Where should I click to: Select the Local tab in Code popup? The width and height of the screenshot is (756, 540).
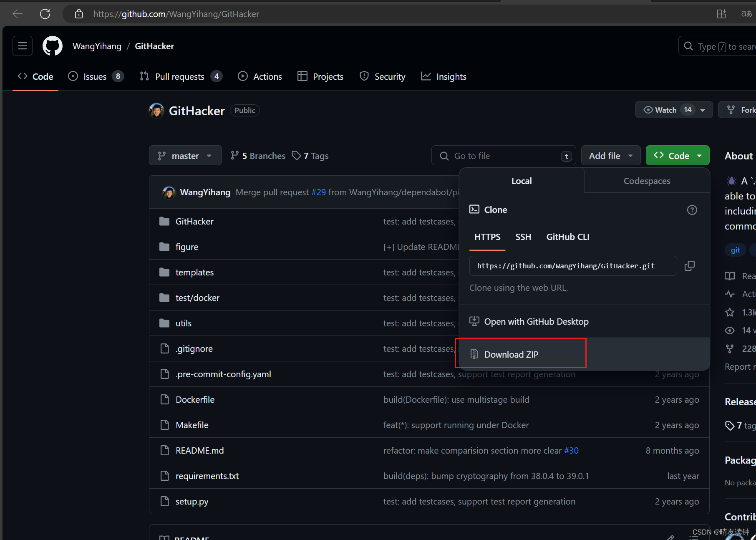pyautogui.click(x=522, y=181)
